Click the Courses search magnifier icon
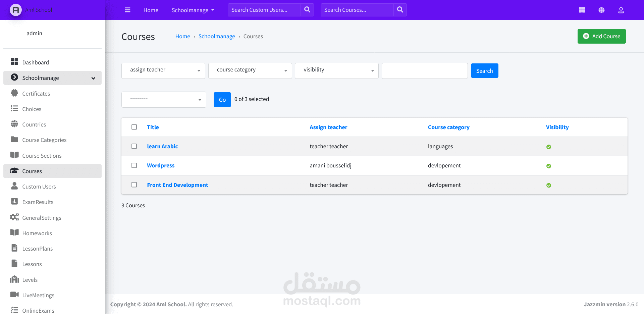Viewport: 644px width, 314px height. pyautogui.click(x=400, y=10)
